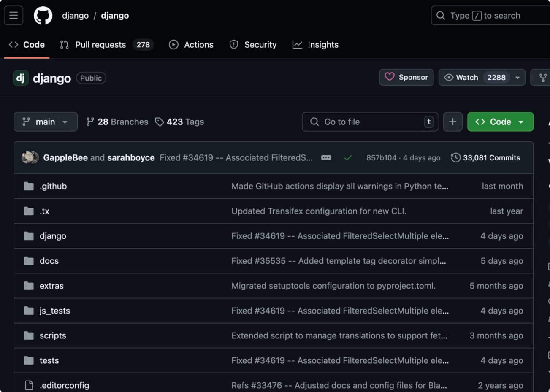The width and height of the screenshot is (550, 392).
Task: Open commit 'Refs #33476 -- Adjusted docs and config'
Action: click(x=339, y=385)
